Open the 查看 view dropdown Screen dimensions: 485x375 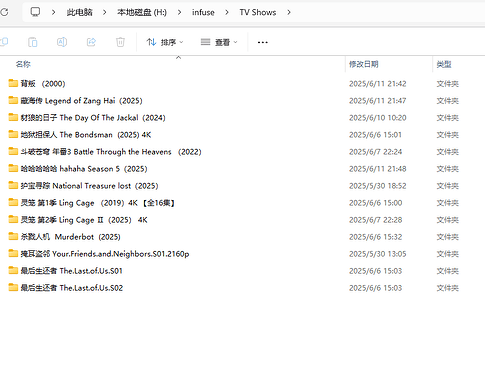(x=219, y=42)
